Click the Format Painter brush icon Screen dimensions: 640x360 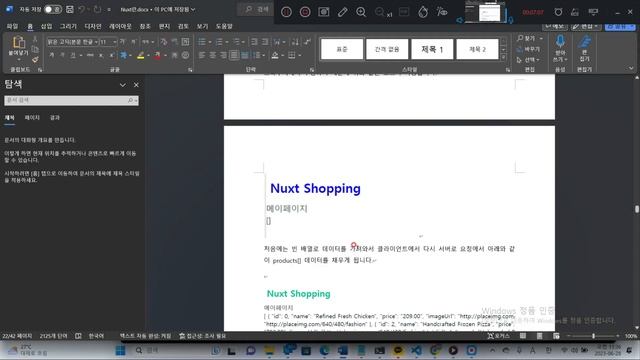point(35,60)
